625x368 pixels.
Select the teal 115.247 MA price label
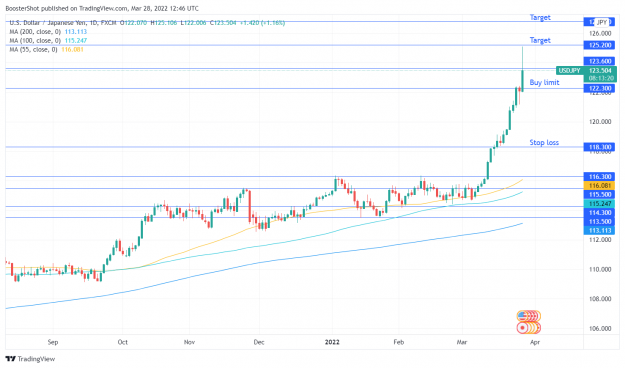(x=600, y=204)
